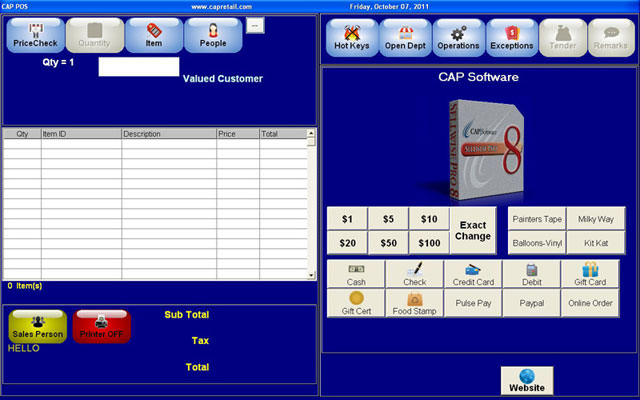The height and width of the screenshot is (400, 640).
Task: Select the People customer button
Action: coord(212,35)
